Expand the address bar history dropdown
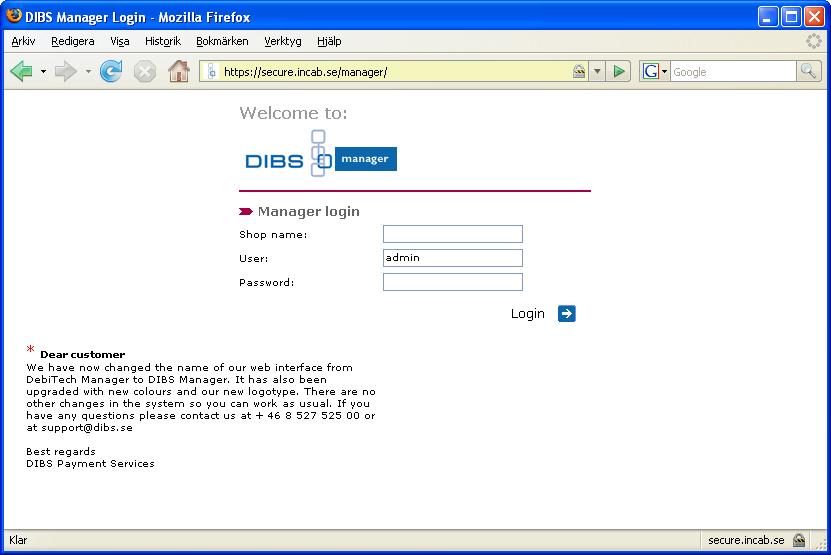This screenshot has width=831, height=555. point(597,71)
